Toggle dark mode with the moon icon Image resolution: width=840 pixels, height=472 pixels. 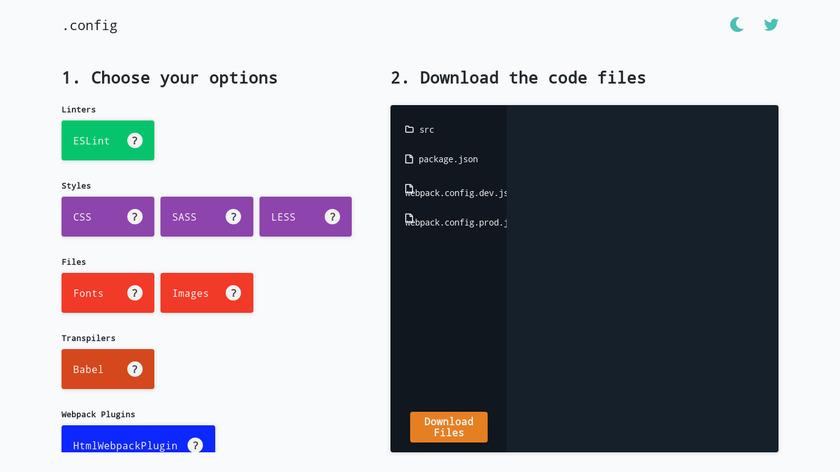[737, 25]
